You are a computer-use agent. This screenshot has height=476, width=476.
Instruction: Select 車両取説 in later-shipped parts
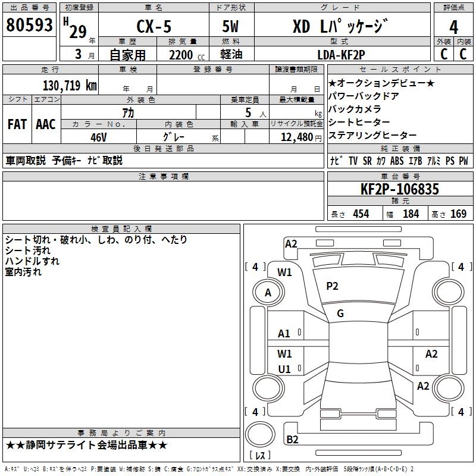[26, 161]
